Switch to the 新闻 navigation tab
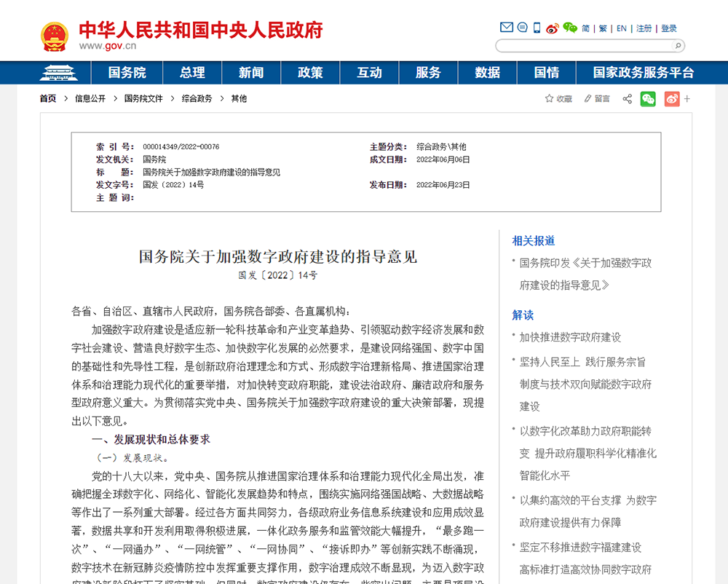Viewport: 728px width, 584px height. [251, 73]
